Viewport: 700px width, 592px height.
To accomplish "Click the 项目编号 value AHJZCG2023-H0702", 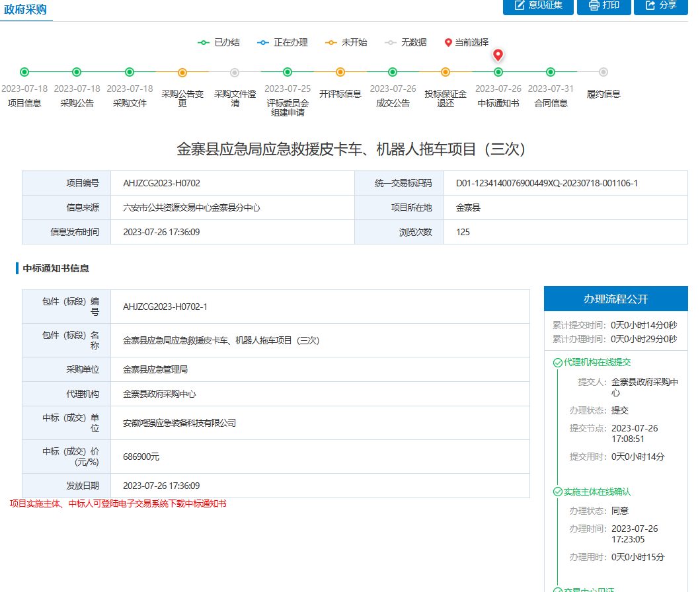I will point(161,184).
